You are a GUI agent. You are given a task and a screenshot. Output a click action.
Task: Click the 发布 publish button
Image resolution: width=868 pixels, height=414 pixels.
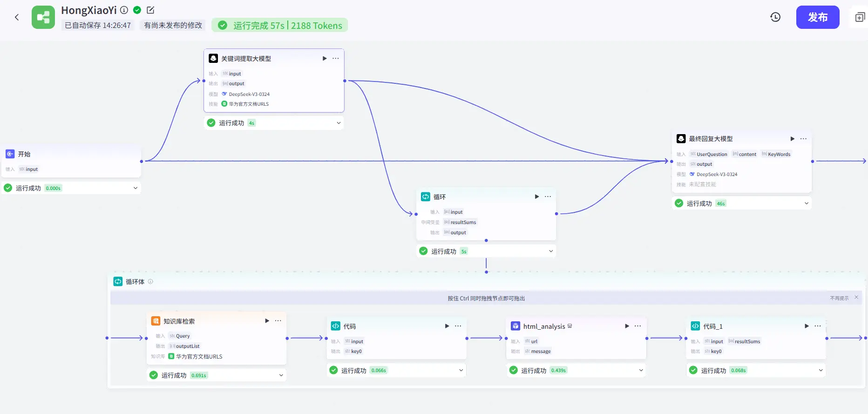817,17
